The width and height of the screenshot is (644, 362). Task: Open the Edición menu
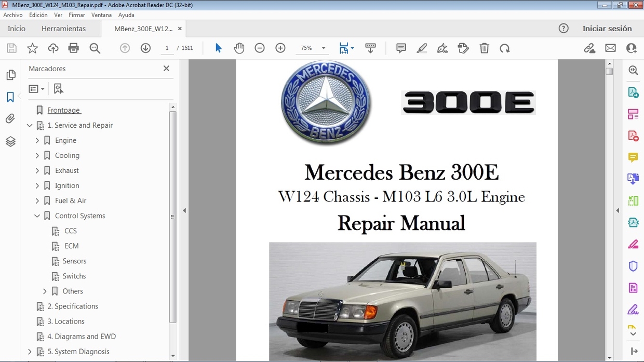tap(38, 15)
